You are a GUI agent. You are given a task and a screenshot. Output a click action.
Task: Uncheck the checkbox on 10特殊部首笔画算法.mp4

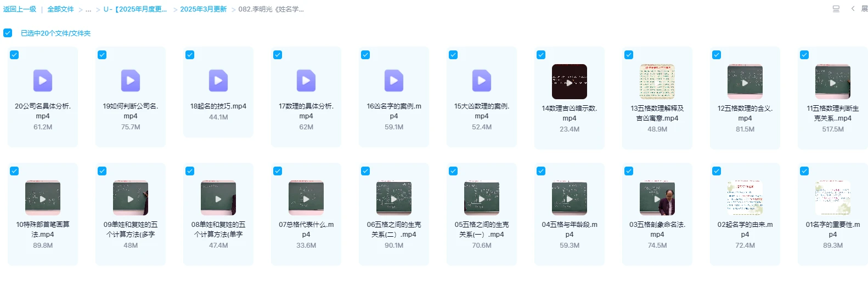coord(14,171)
